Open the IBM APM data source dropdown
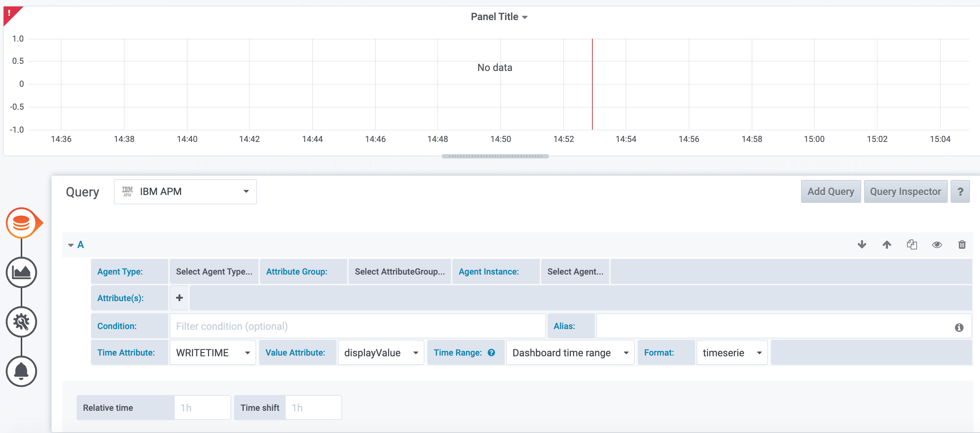Image resolution: width=980 pixels, height=433 pixels. (185, 191)
